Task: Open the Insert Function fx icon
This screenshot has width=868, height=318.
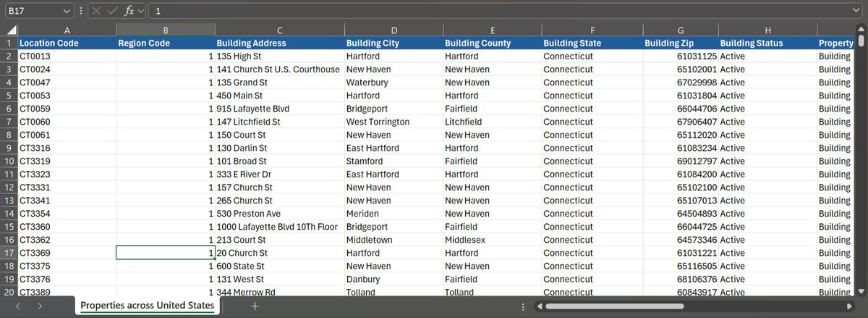Action: tap(129, 11)
